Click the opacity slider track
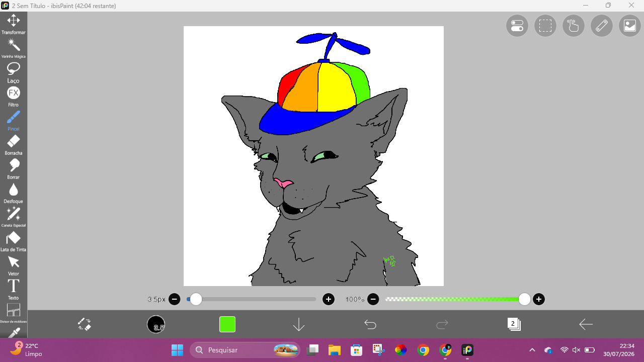 (x=455, y=300)
